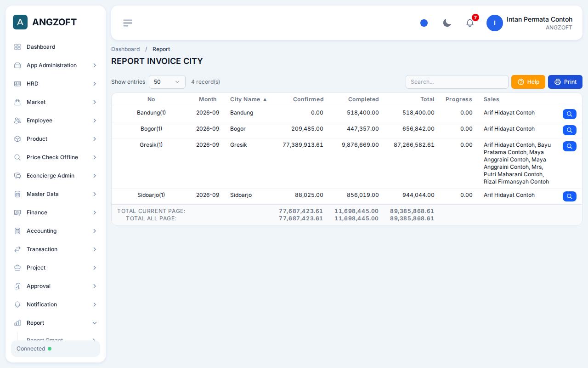This screenshot has height=368, width=588.
Task: Click the HRD sidebar icon
Action: [17, 84]
